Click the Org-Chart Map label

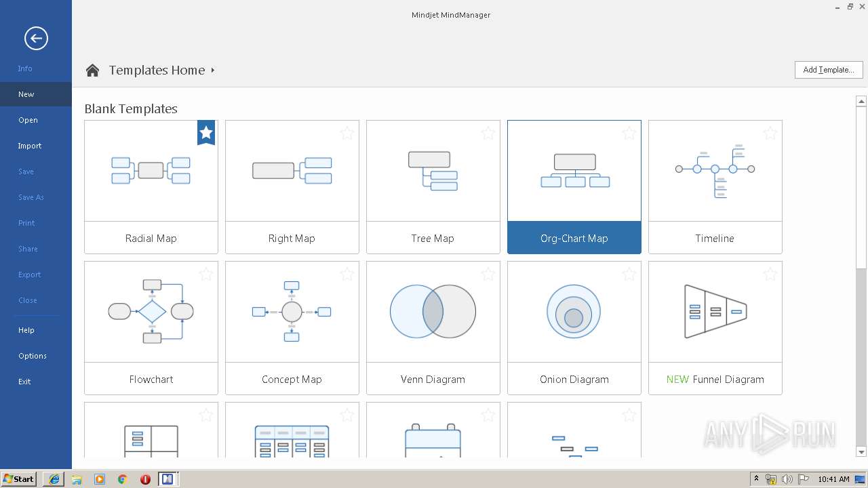(x=574, y=239)
